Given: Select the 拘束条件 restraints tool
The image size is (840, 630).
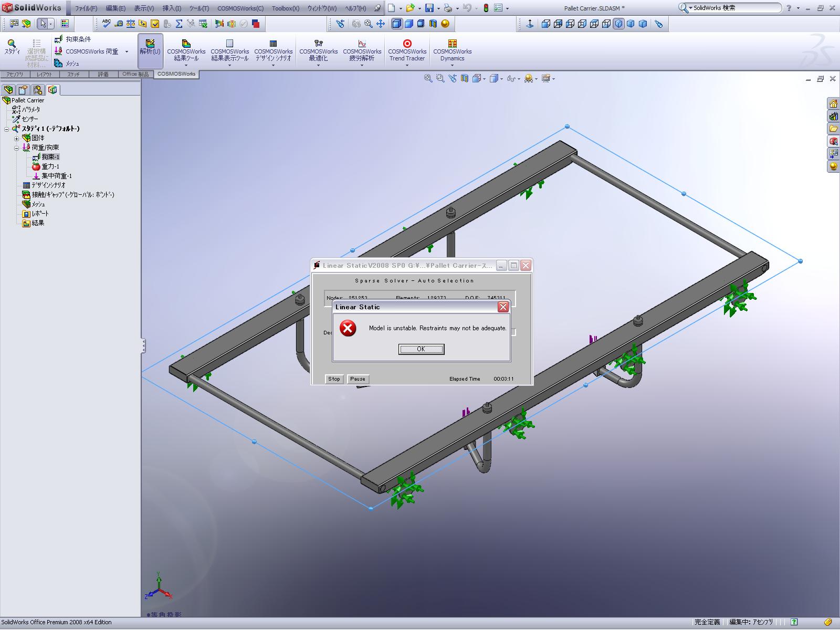Looking at the screenshot, I should (73, 39).
